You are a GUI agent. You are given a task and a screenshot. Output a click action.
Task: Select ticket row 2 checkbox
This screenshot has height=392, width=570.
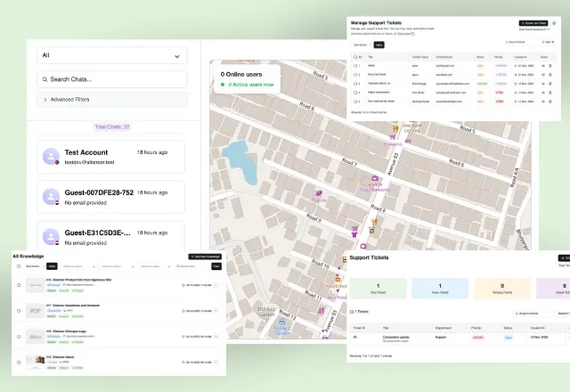[x=355, y=75]
